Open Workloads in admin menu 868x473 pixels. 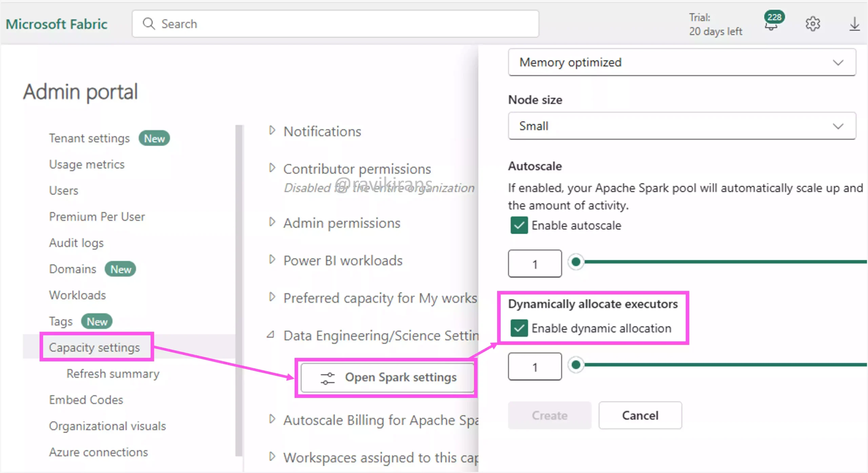[x=77, y=295]
